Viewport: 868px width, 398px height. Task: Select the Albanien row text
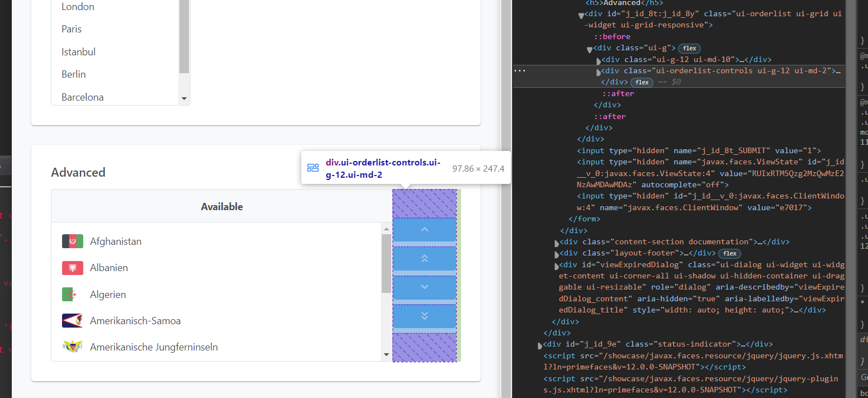[109, 268]
